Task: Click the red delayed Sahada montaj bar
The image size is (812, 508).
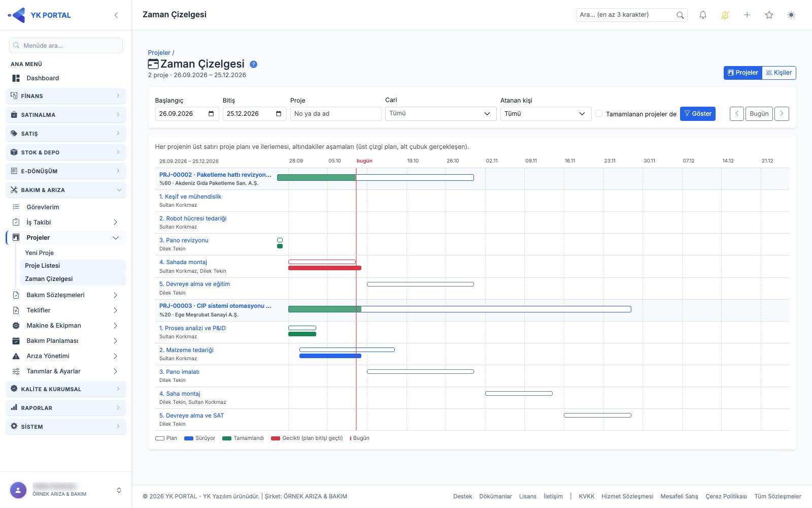Action: click(x=325, y=268)
